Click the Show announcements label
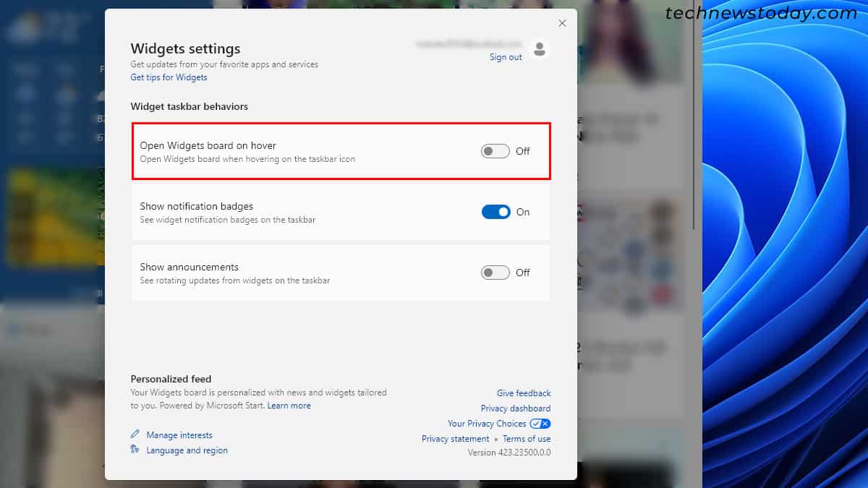The height and width of the screenshot is (488, 868). [190, 267]
